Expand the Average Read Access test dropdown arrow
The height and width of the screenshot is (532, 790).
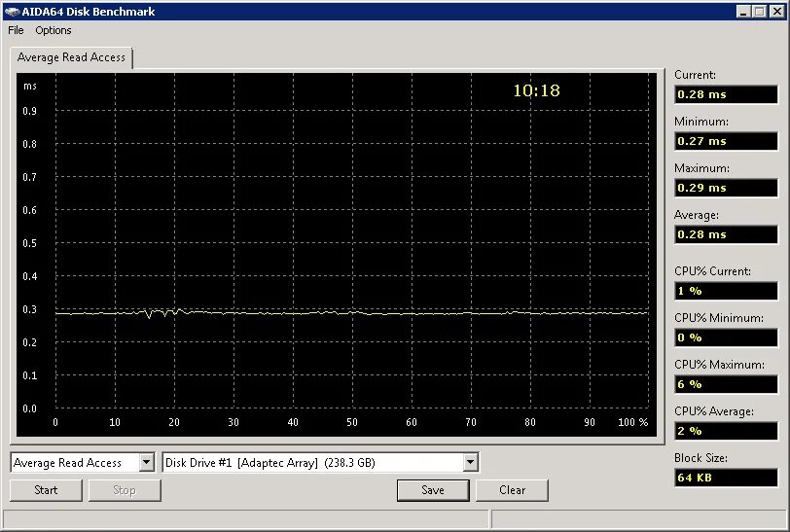point(146,462)
